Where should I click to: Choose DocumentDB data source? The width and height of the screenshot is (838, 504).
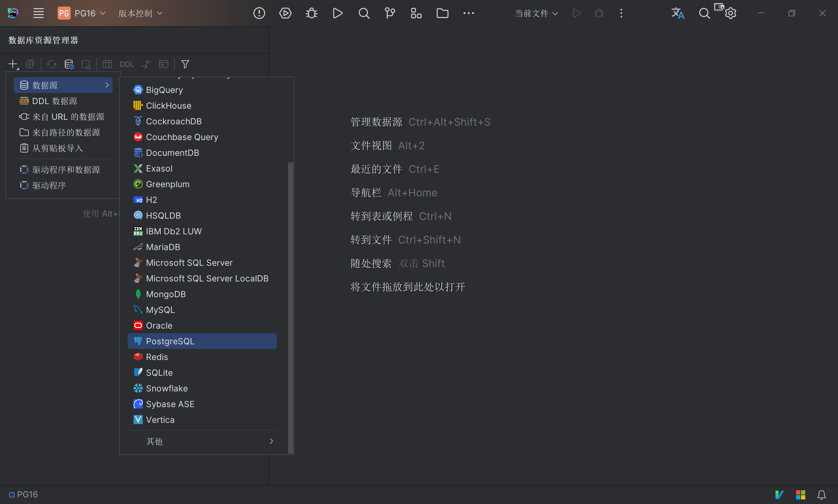[202, 153]
